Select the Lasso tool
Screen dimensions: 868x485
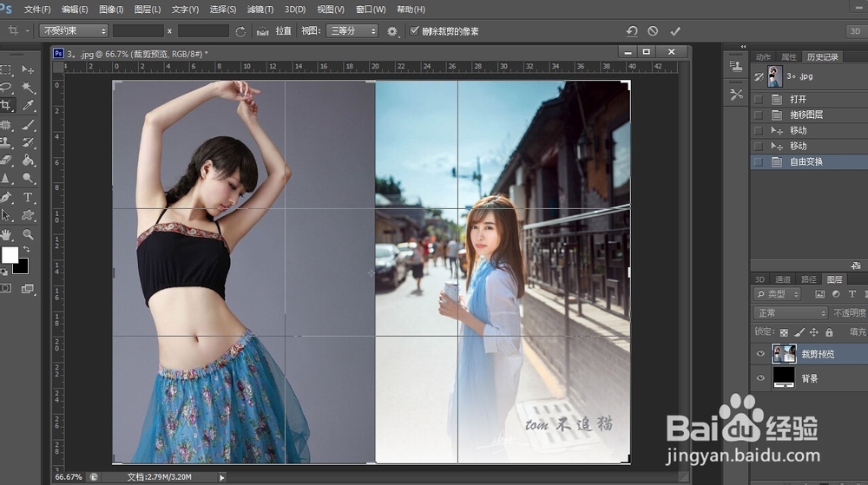(5, 88)
